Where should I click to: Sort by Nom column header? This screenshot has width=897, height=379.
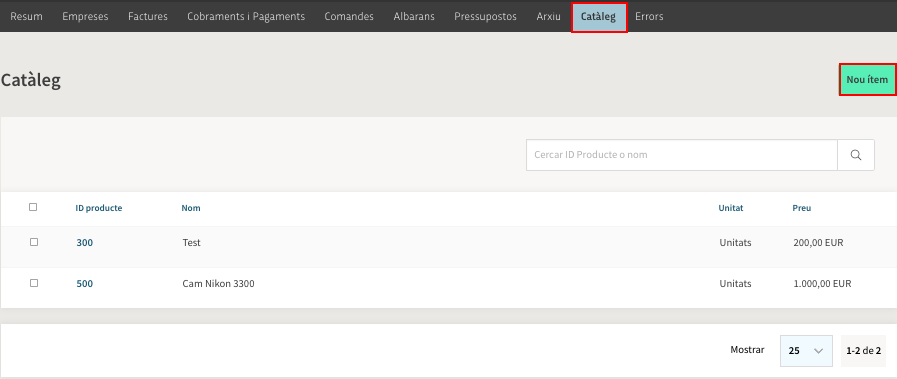click(x=191, y=208)
